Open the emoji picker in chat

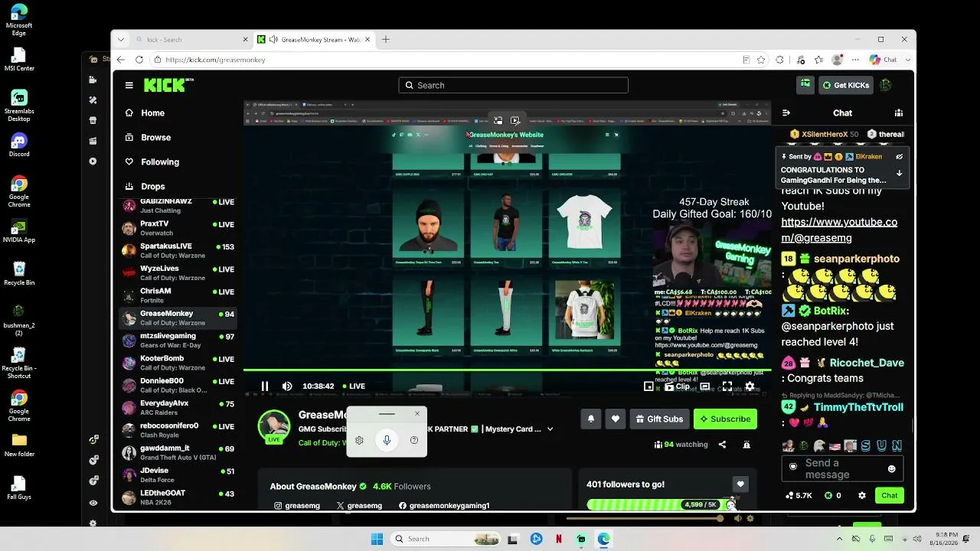(891, 468)
